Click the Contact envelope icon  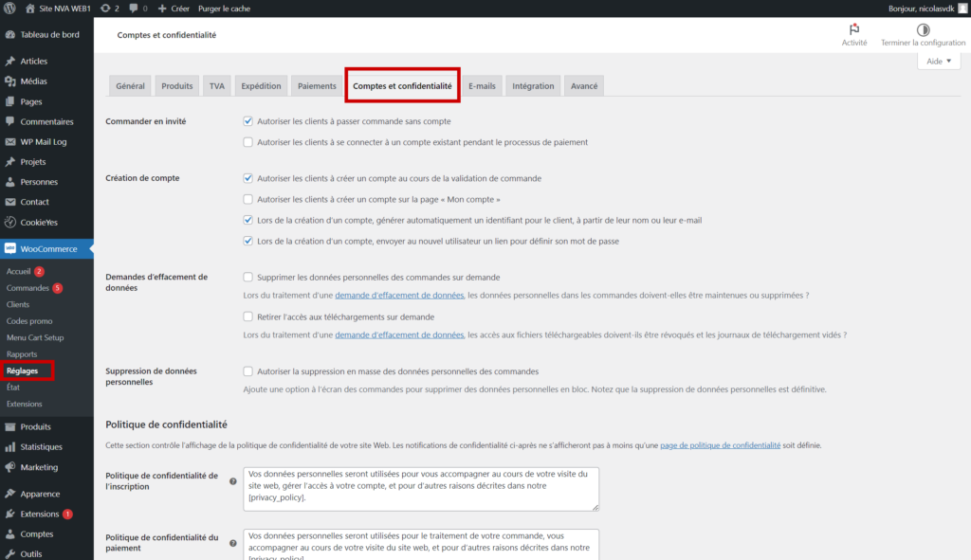click(9, 202)
